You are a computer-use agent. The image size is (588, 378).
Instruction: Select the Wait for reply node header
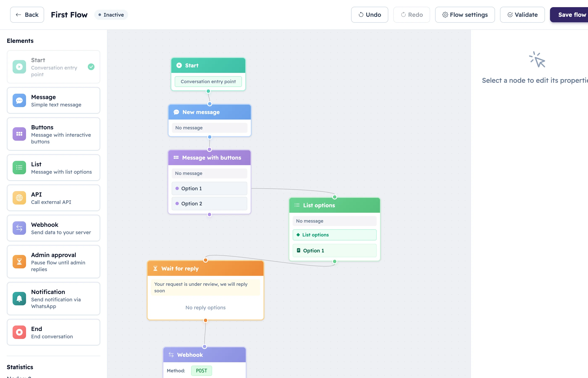coord(205,269)
